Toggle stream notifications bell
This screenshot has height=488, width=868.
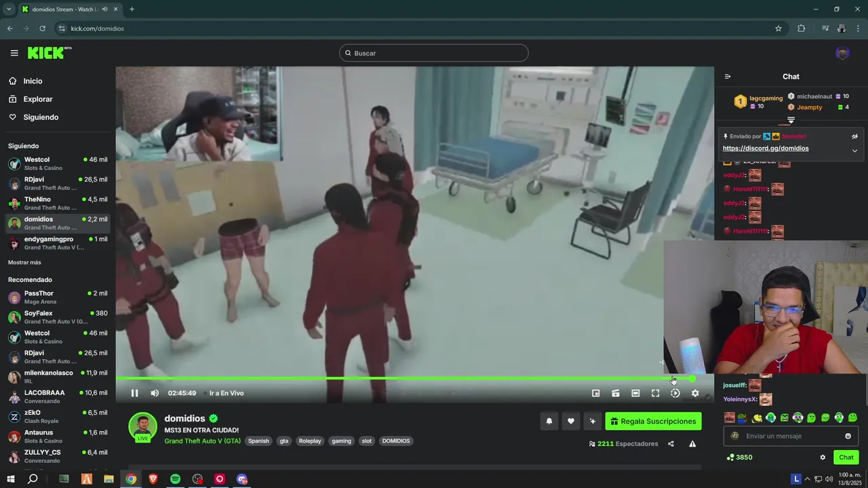(549, 421)
